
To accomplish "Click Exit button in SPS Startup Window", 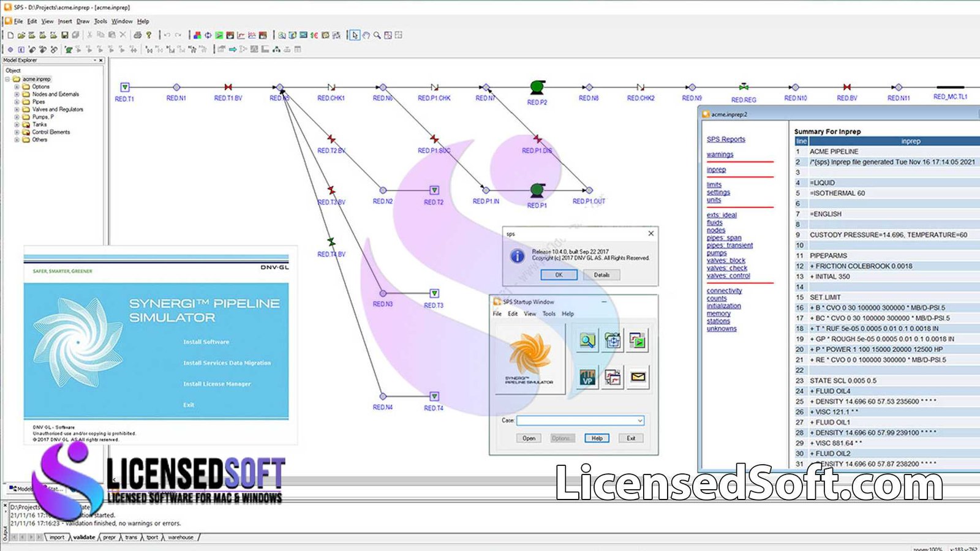I will pyautogui.click(x=631, y=438).
